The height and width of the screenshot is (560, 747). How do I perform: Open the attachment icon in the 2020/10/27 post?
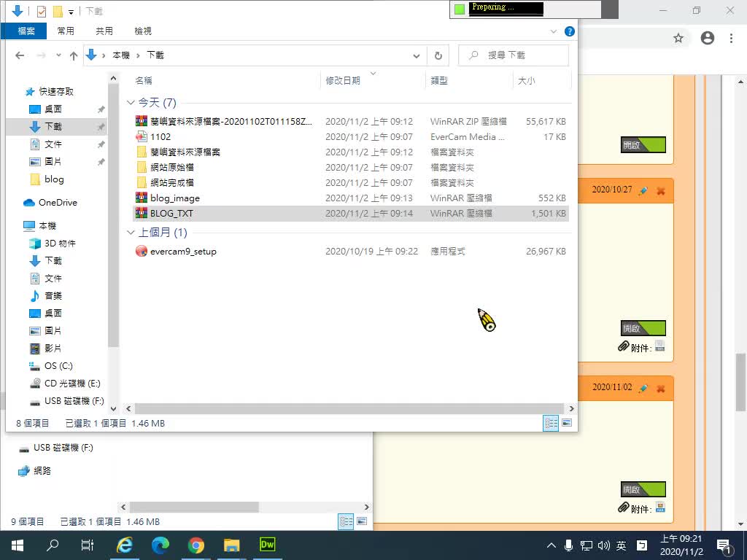659,346
